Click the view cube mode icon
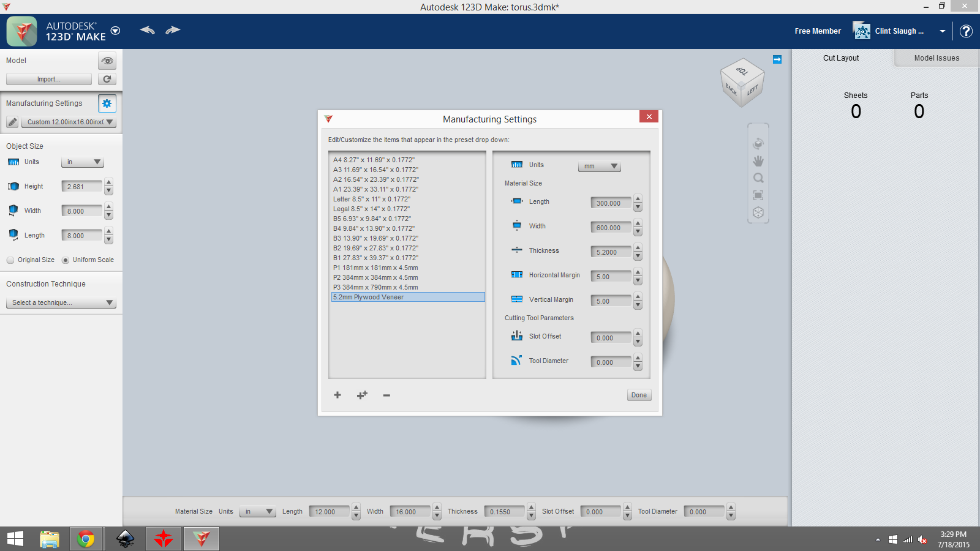 758,212
